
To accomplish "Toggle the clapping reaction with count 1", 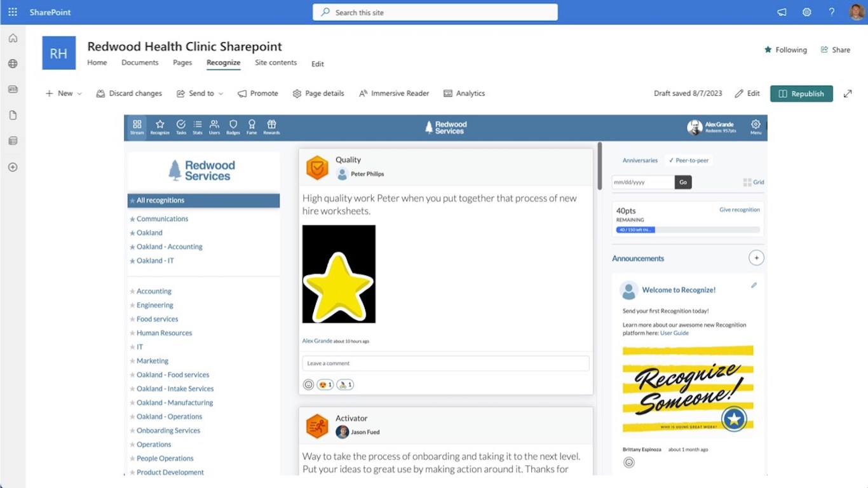I will [345, 384].
